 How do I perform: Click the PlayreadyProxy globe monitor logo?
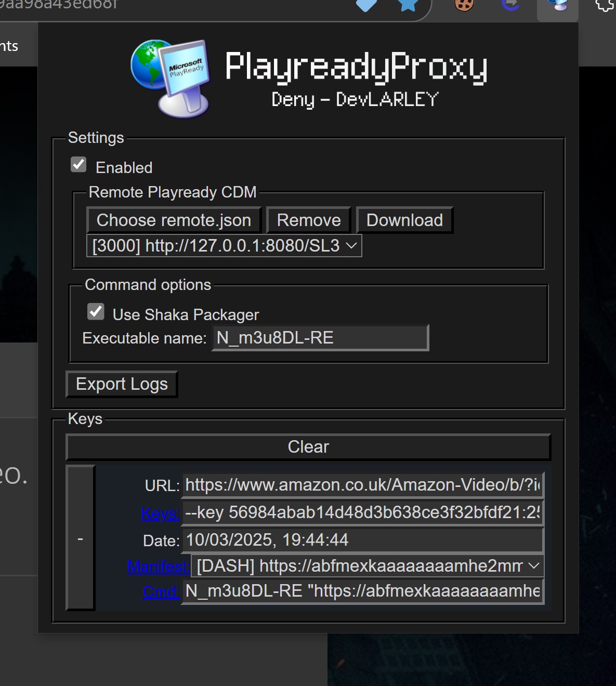(171, 78)
